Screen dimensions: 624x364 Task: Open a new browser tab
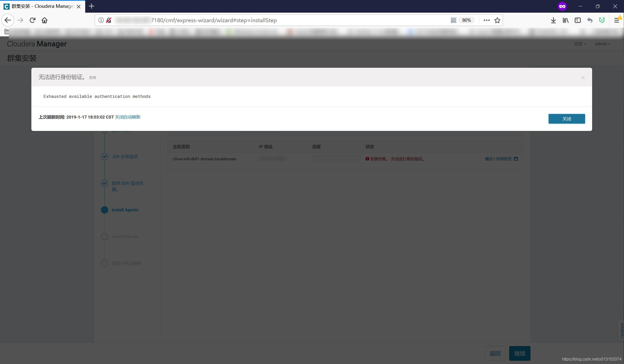92,6
